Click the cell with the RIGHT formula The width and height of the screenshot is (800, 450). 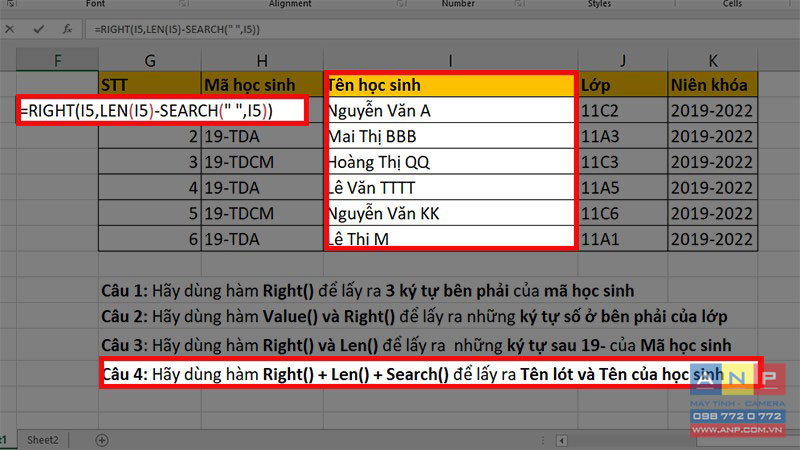pos(162,110)
